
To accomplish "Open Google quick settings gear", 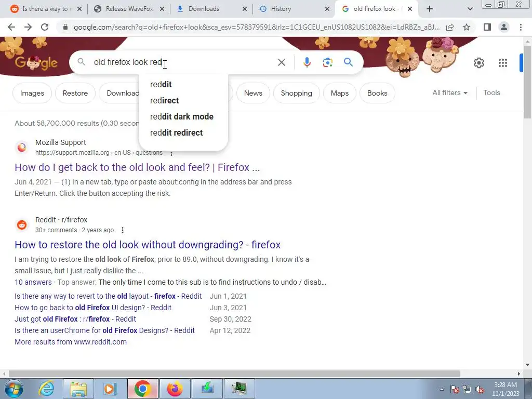I will (478, 63).
